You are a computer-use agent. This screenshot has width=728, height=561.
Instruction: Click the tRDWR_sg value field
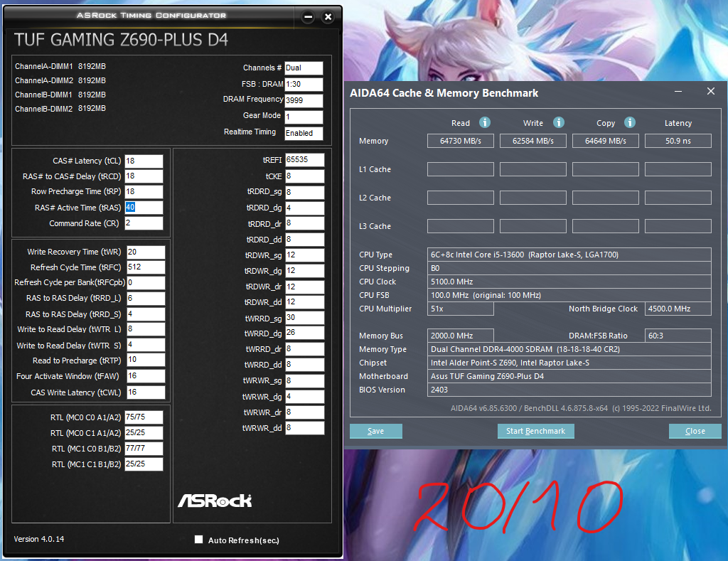click(x=304, y=255)
